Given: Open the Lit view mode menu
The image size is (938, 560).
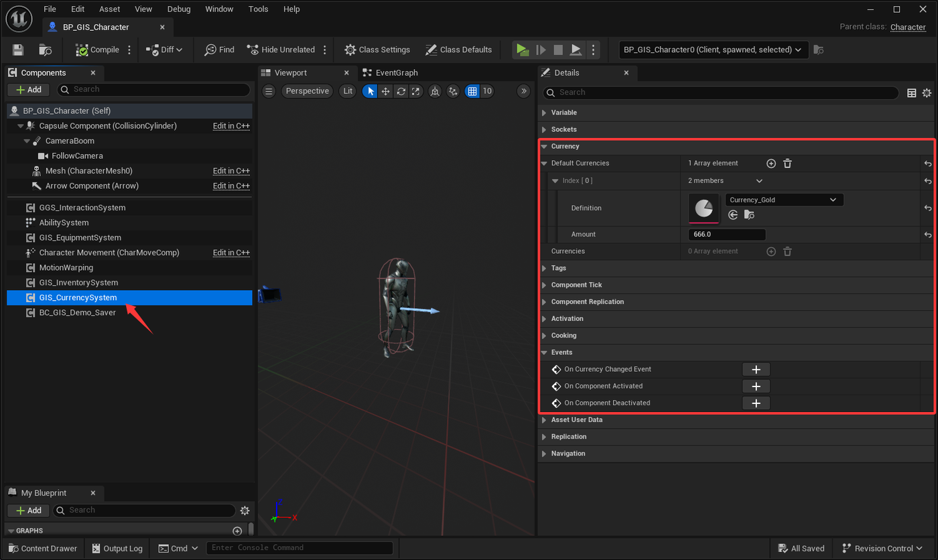Looking at the screenshot, I should (x=348, y=91).
